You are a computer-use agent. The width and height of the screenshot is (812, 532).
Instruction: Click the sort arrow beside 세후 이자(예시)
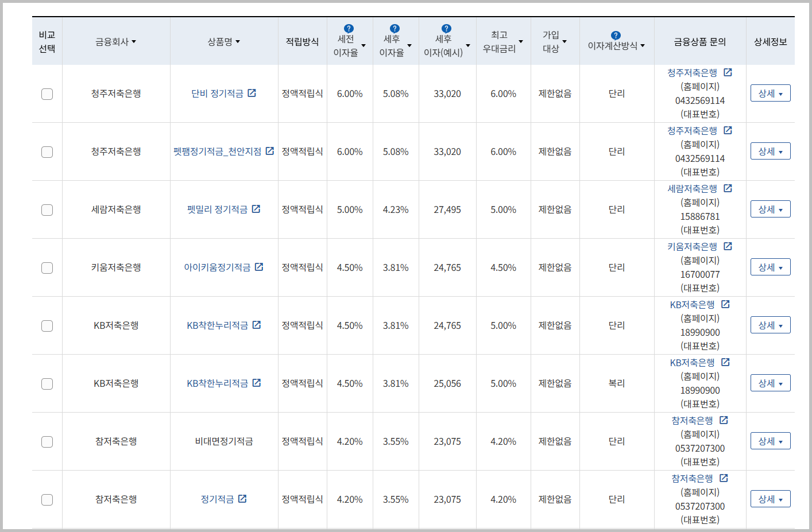tap(468, 46)
